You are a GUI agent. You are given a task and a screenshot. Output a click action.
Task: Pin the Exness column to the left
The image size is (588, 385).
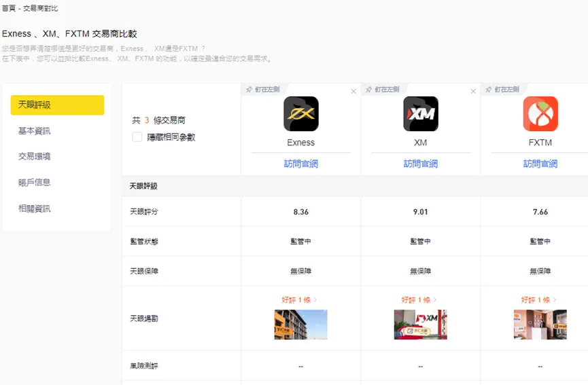click(263, 90)
